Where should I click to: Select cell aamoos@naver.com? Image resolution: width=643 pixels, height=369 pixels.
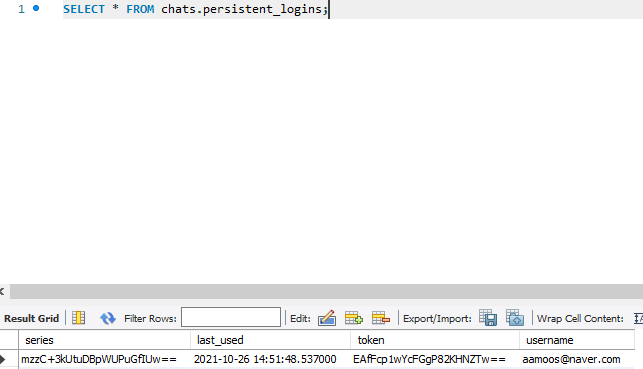coord(577,359)
